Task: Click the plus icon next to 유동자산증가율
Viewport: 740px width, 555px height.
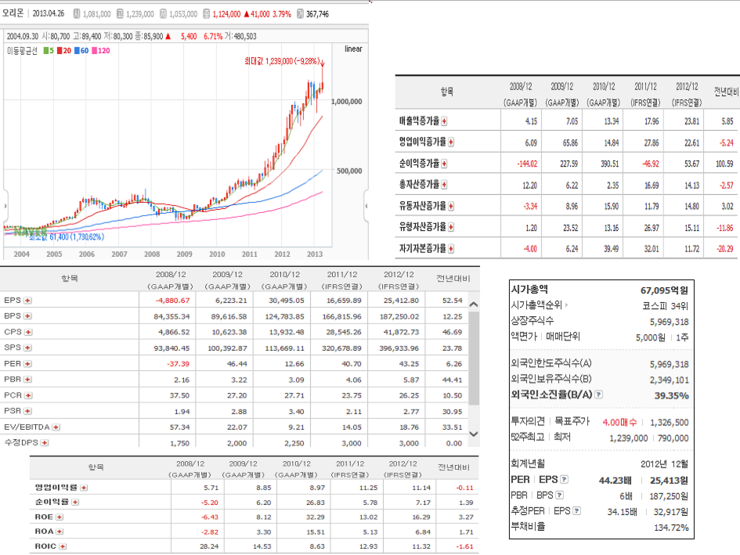Action: pyautogui.click(x=451, y=206)
